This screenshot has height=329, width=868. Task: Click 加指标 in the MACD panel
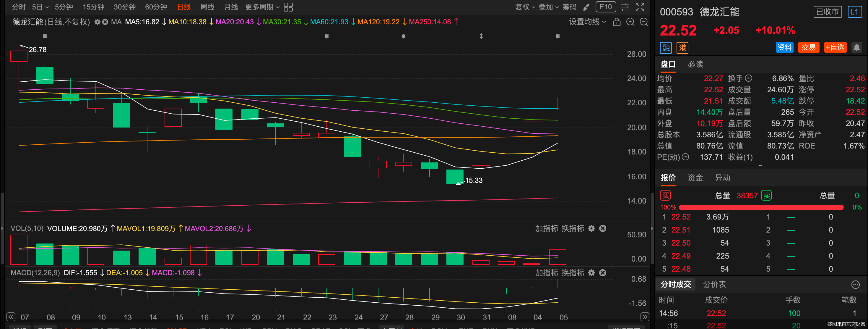(547, 273)
